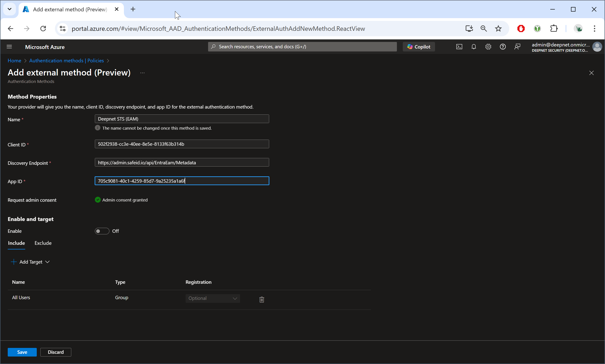Expand the Add Target dropdown
The height and width of the screenshot is (364, 605).
coord(31,262)
